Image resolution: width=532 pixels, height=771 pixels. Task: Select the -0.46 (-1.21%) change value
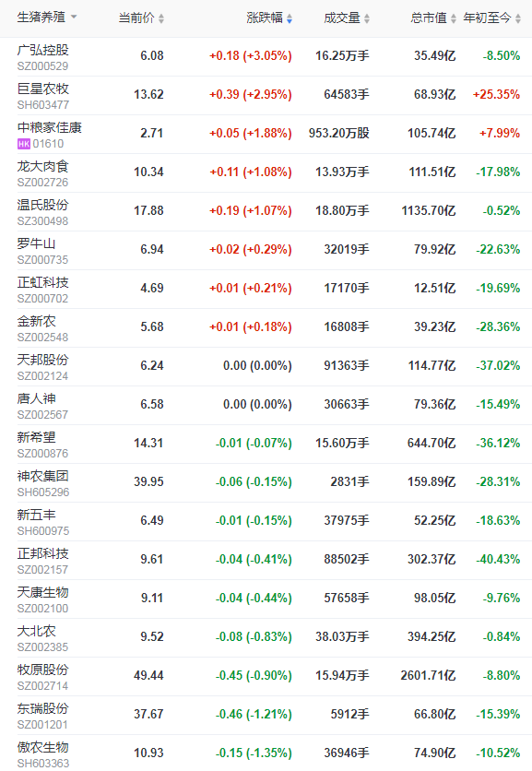pyautogui.click(x=254, y=714)
